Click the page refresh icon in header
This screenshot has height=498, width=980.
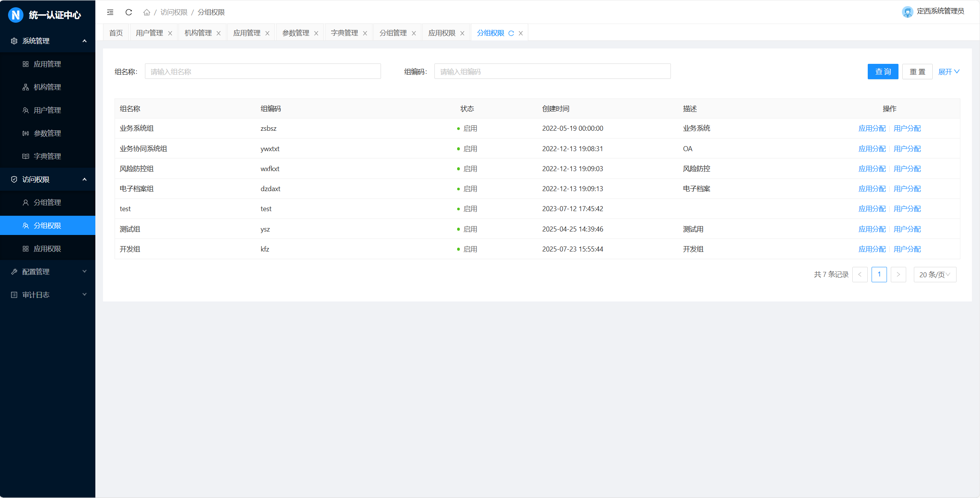(129, 12)
